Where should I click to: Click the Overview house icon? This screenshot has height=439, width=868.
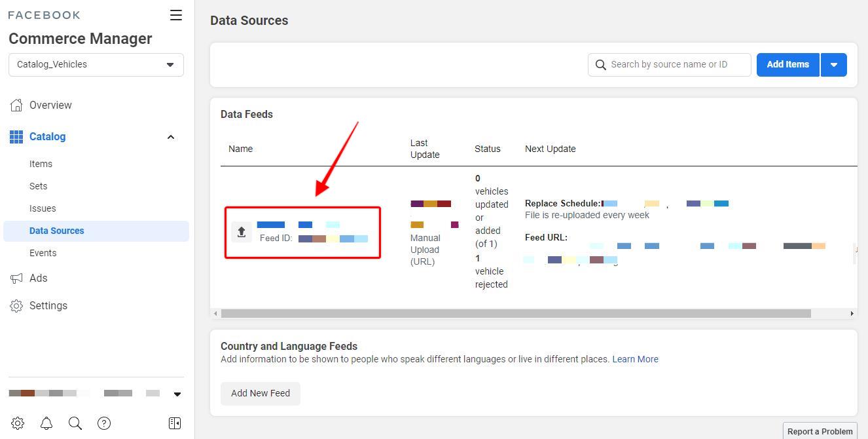coord(16,105)
